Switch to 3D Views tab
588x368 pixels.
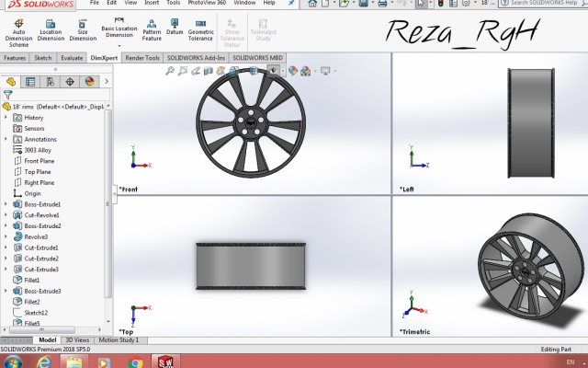click(x=77, y=339)
